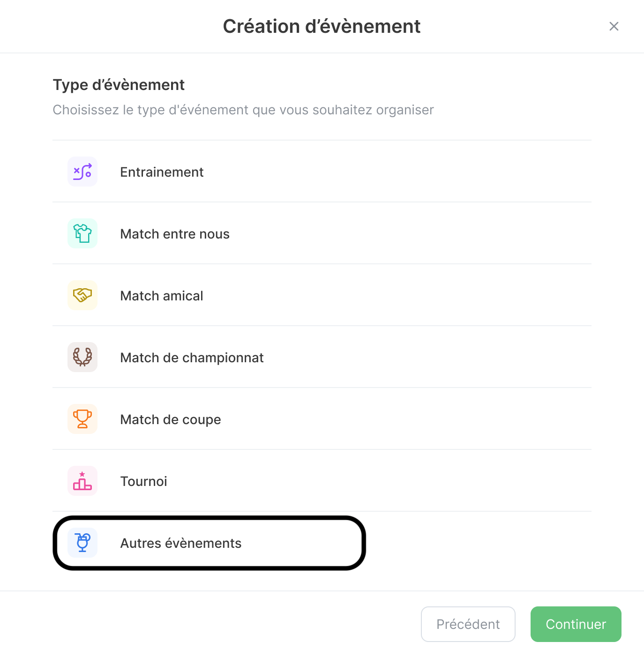The width and height of the screenshot is (644, 657).
Task: Choose the Match entre nous option
Action: pyautogui.click(x=175, y=234)
